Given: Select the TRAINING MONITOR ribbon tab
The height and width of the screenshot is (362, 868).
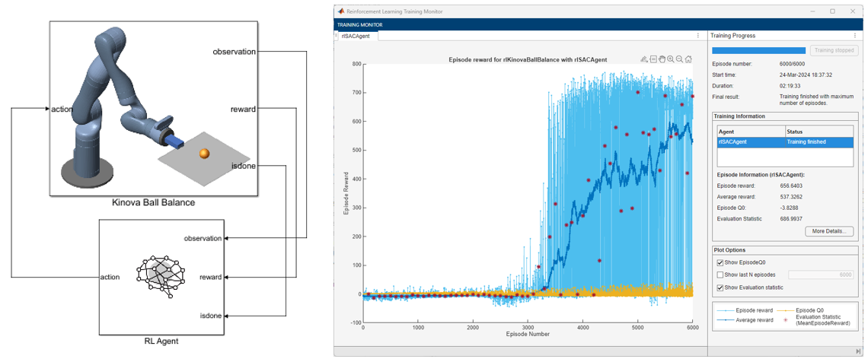Looking at the screenshot, I should pyautogui.click(x=359, y=24).
